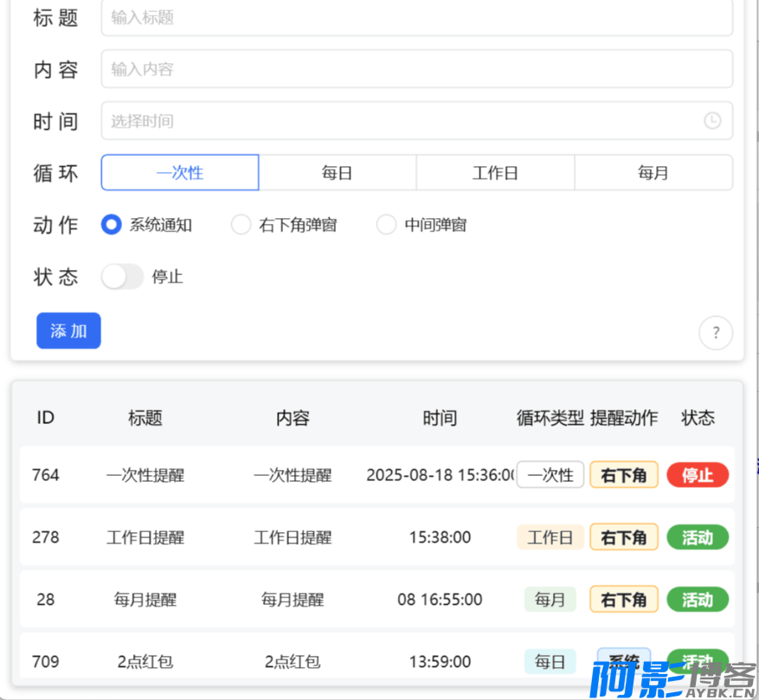
Task: Toggle the 状态 switch on
Action: tap(122, 277)
